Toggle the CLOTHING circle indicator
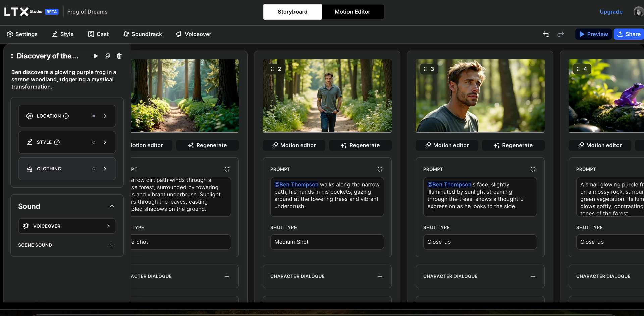The image size is (644, 316). 94,169
